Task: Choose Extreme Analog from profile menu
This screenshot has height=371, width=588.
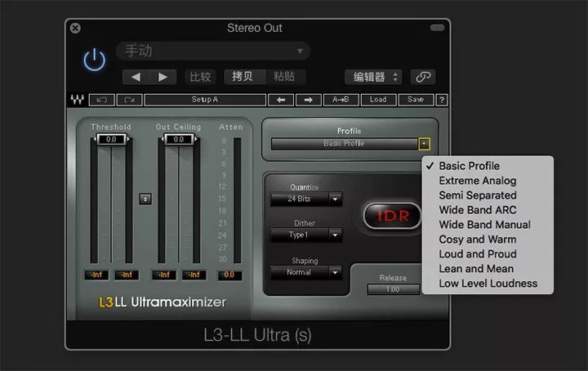Action: click(478, 181)
